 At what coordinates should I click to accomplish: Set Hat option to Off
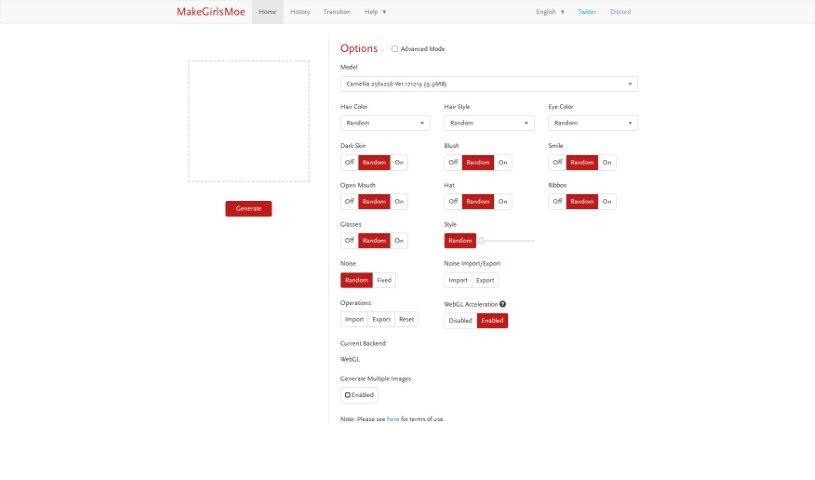453,201
